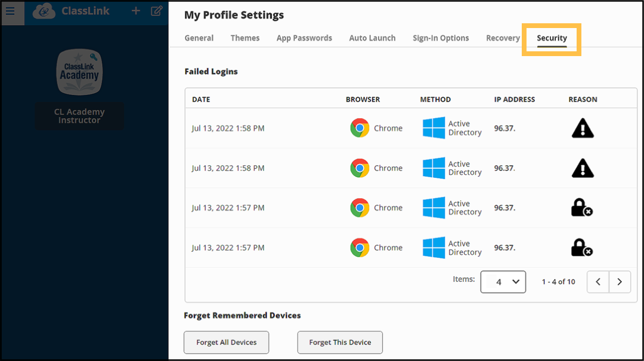Open the Sign-In Options tab
644x361 pixels.
441,38
